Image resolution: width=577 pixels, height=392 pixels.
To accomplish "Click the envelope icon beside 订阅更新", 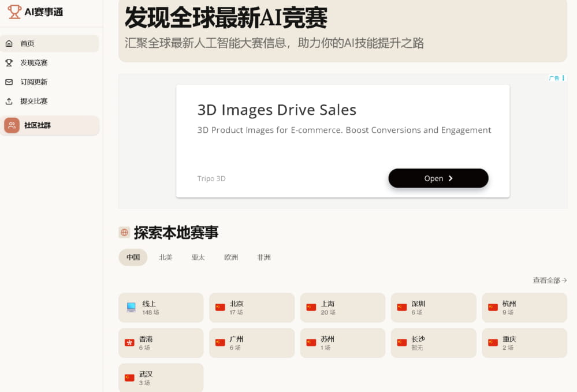I will [x=9, y=82].
